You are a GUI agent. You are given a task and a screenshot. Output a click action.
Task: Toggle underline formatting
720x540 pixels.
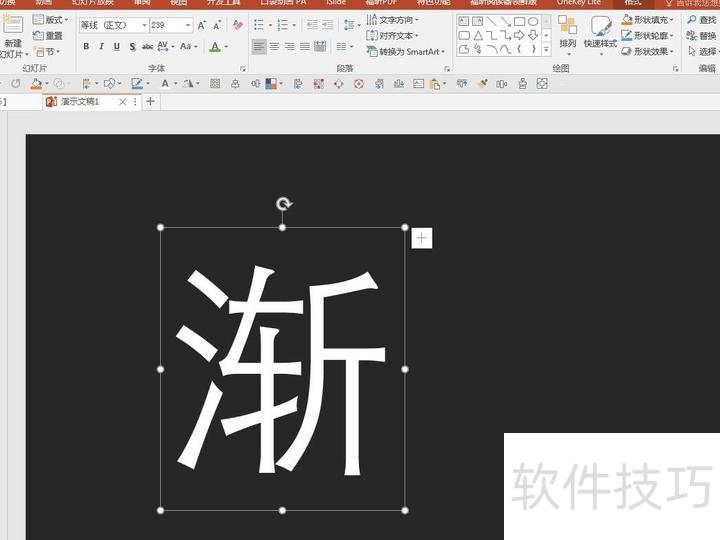click(116, 47)
